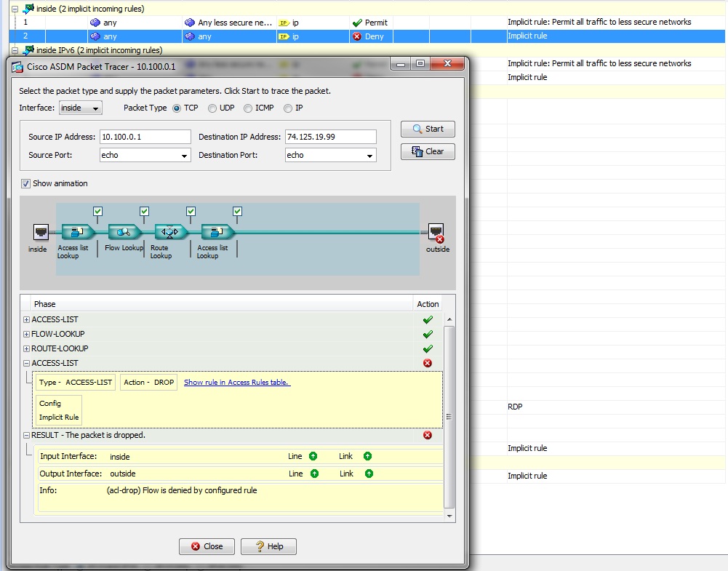The image size is (728, 571).
Task: Click the Start button
Action: (x=428, y=129)
